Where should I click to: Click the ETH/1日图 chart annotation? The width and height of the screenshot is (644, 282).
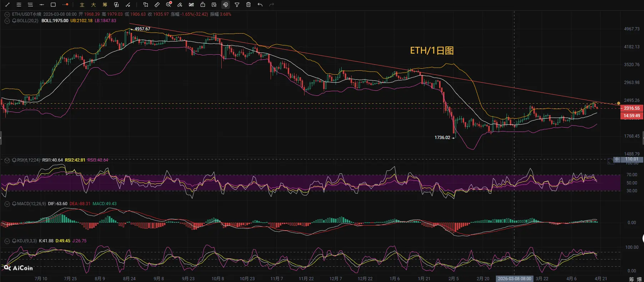432,50
